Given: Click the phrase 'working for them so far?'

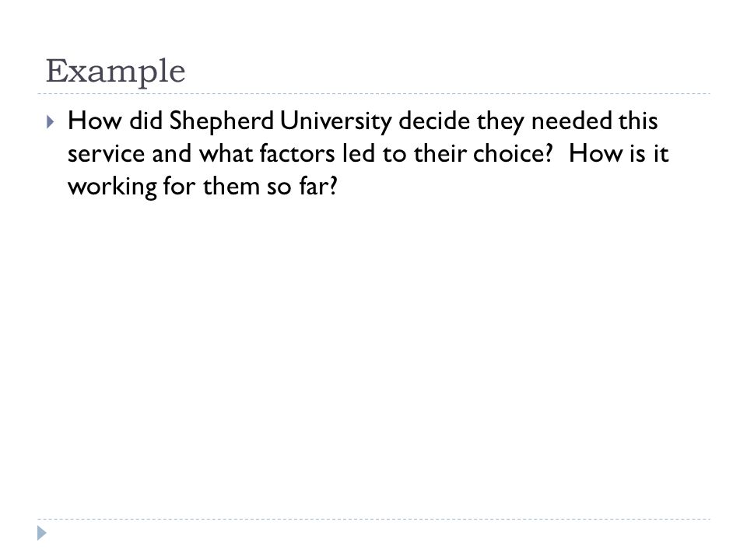Looking at the screenshot, I should click(202, 187).
